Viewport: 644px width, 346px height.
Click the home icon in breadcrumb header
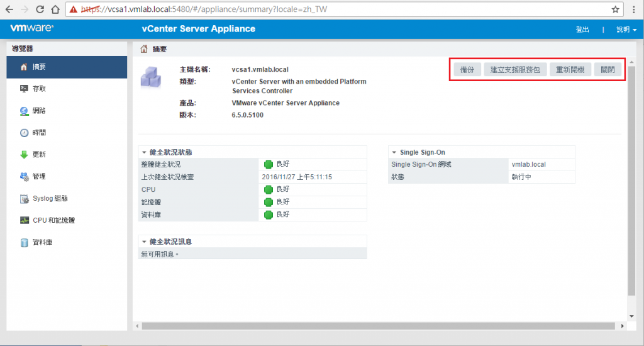pos(144,49)
